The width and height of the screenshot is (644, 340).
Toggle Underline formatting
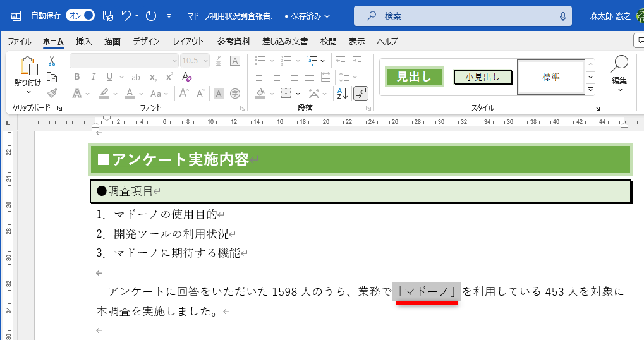pos(109,77)
